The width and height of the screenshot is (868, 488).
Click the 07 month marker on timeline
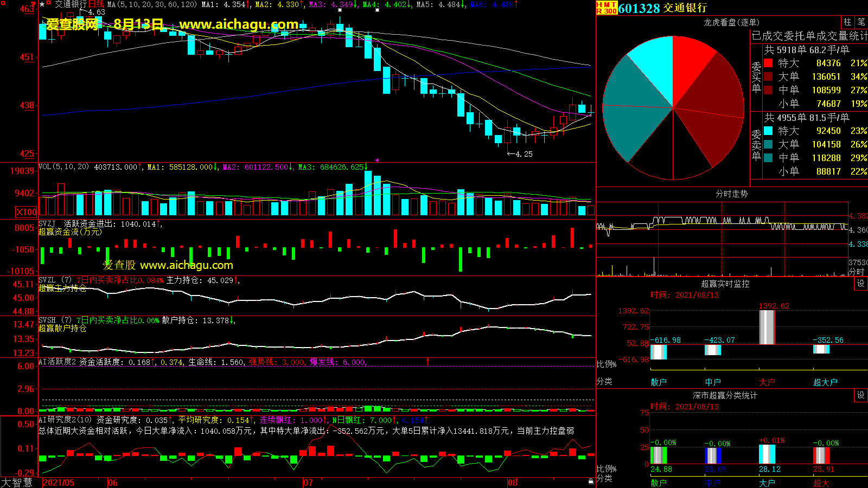pyautogui.click(x=308, y=483)
